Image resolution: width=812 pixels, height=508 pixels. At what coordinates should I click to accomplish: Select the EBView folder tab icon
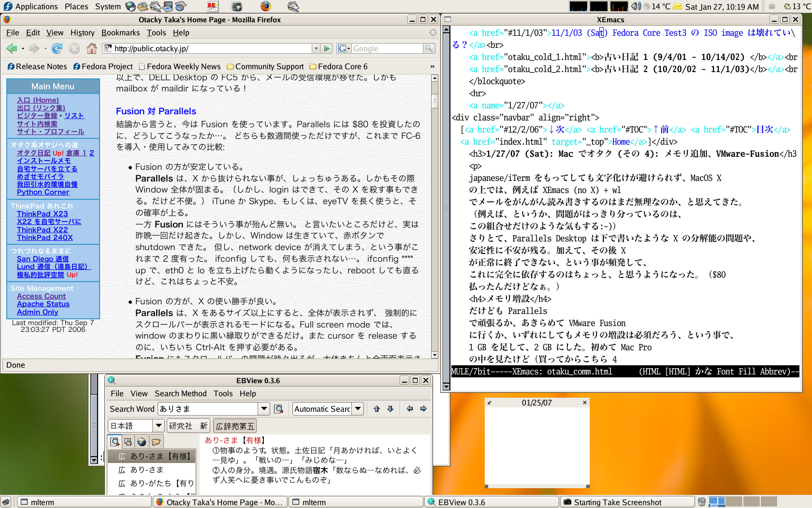coord(156,441)
